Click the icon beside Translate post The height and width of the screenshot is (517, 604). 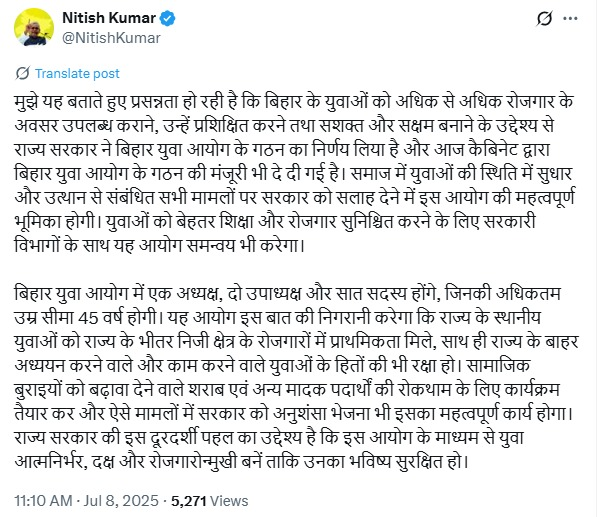pos(23,73)
